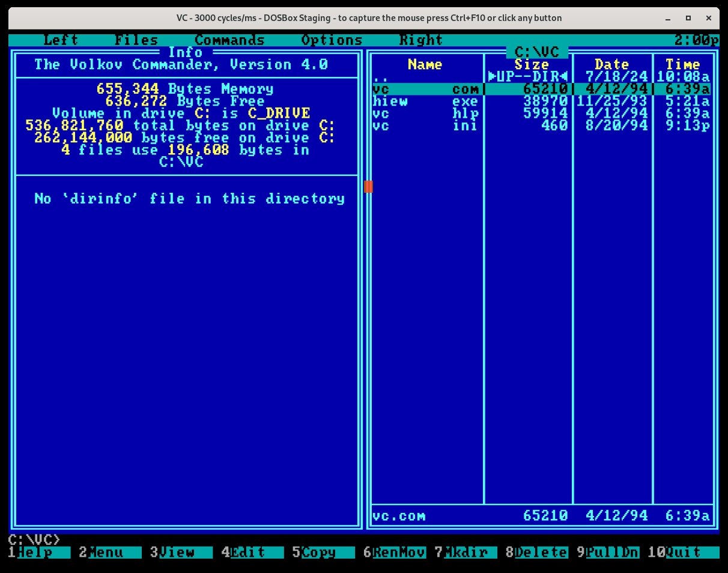Click the "No 'dirinfo' file" message
This screenshot has height=573, width=728.
click(190, 198)
